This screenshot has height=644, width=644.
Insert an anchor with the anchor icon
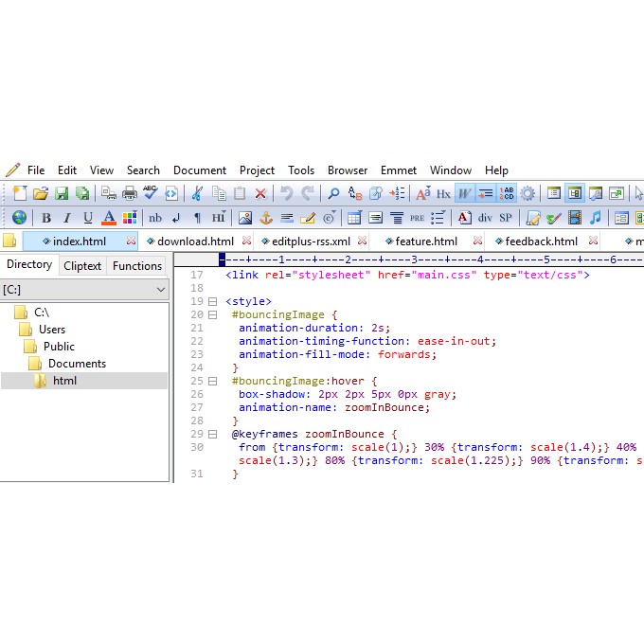coord(266,218)
